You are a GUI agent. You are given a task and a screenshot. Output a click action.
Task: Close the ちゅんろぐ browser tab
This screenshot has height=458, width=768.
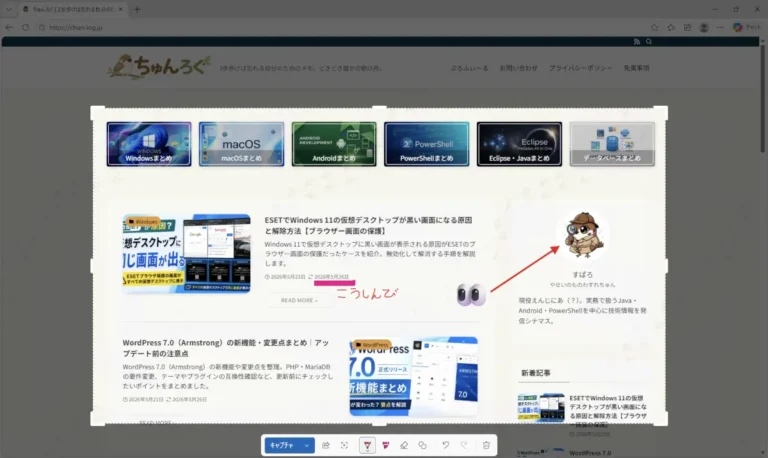120,9
